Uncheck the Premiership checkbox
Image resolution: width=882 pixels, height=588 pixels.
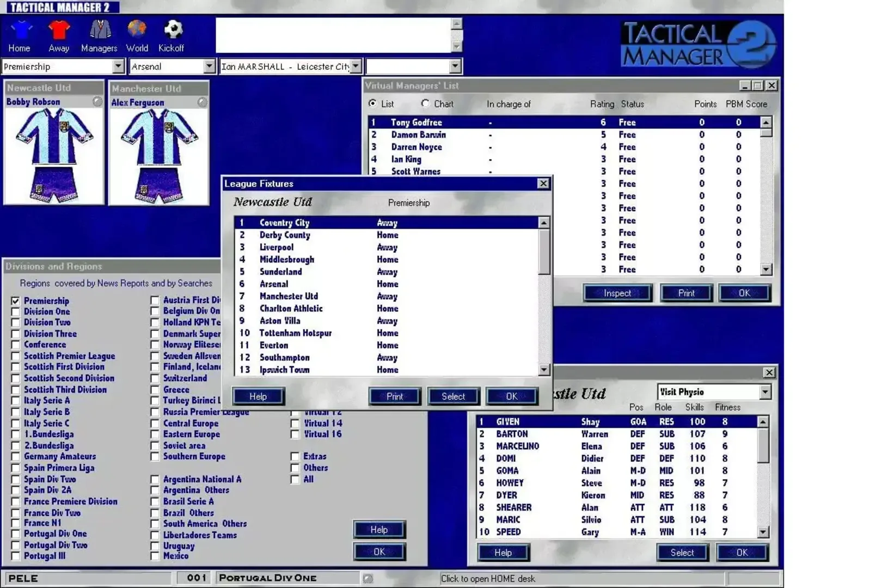tap(15, 301)
